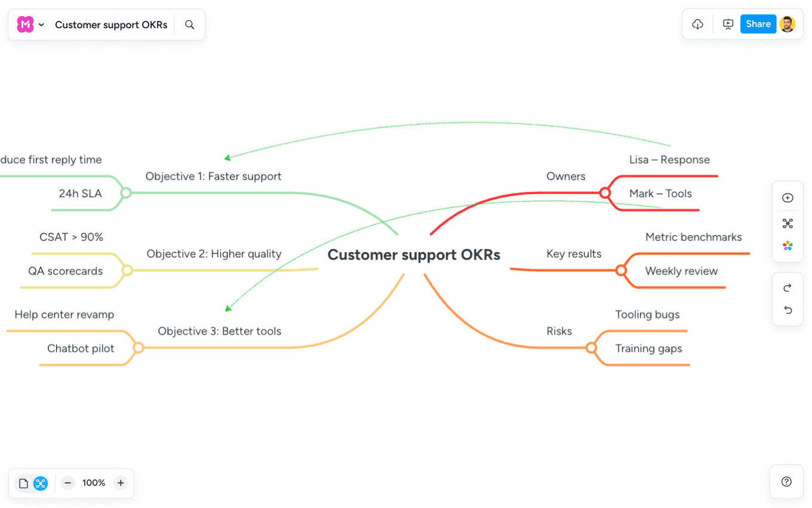Click the search magnifier icon
Viewport: 812px width, 508px height.
point(190,25)
